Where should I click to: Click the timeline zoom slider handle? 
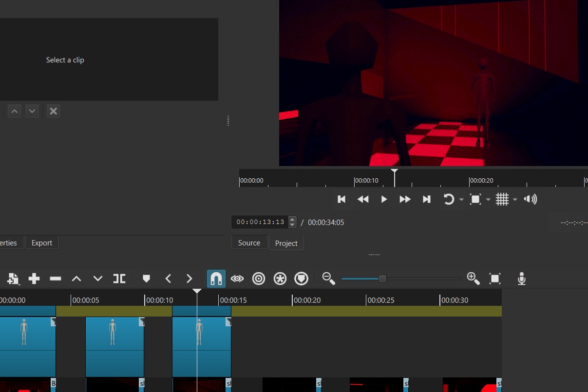[382, 279]
